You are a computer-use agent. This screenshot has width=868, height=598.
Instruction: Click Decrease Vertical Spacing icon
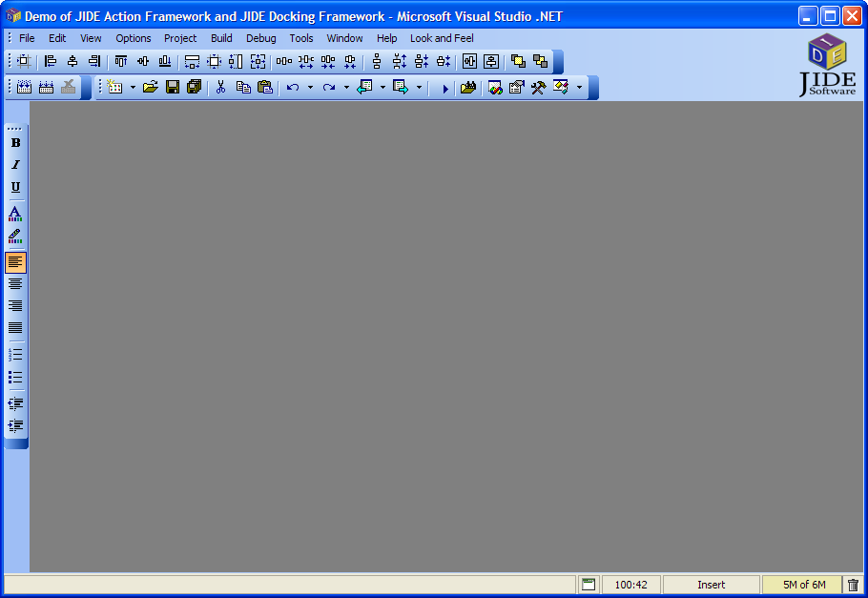pyautogui.click(x=422, y=61)
